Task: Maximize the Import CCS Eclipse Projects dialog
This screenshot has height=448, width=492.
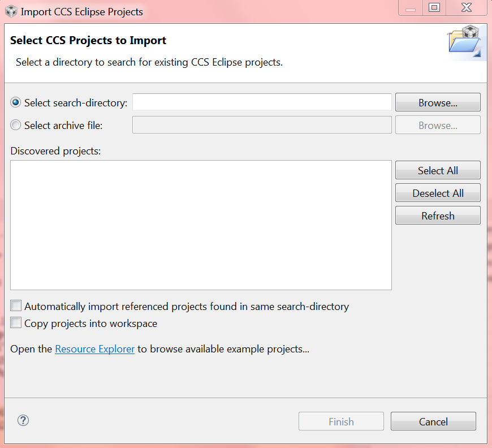Action: (434, 8)
